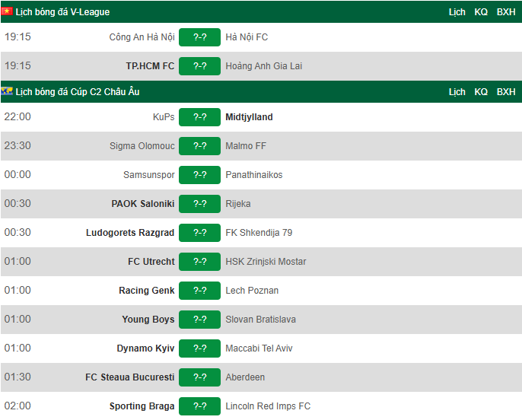Click score button for TP.HCM FC match
Viewport: 522px width, 420px height.
199,66
